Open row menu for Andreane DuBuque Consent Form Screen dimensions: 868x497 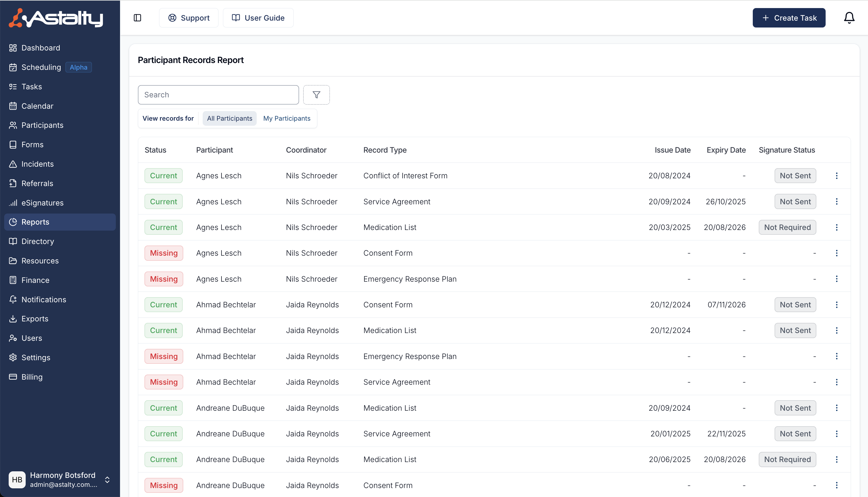tap(836, 485)
